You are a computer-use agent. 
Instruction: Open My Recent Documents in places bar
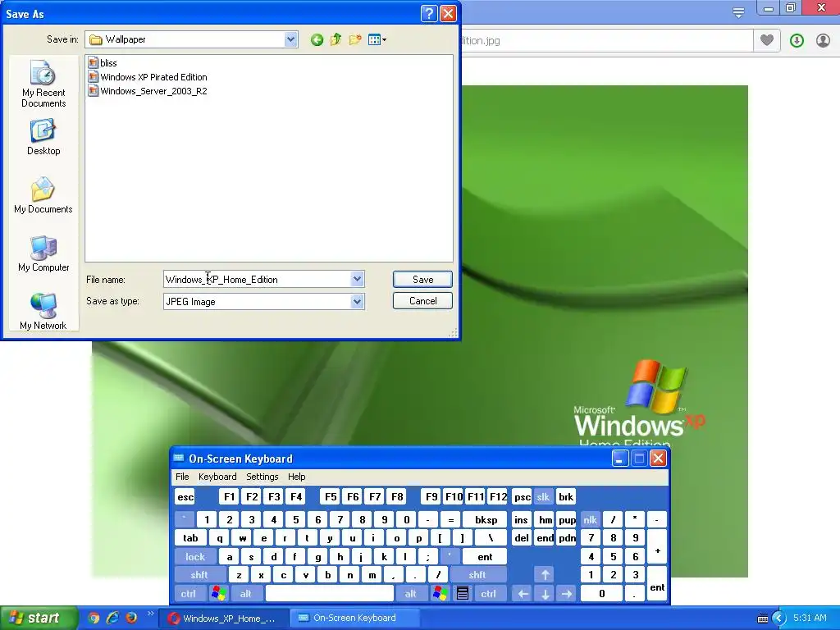pyautogui.click(x=43, y=84)
